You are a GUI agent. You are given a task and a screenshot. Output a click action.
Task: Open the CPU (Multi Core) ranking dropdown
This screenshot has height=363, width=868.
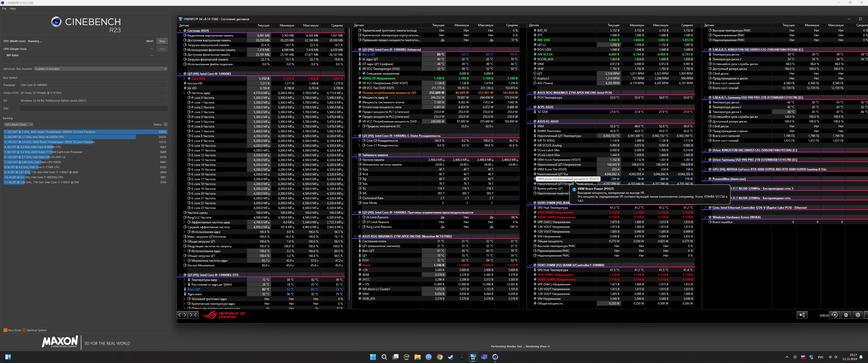[x=18, y=125]
